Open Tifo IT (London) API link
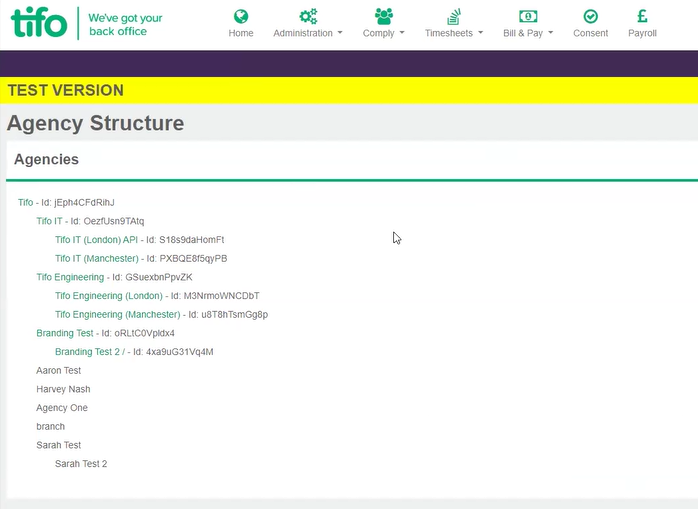The image size is (698, 509). coord(96,240)
